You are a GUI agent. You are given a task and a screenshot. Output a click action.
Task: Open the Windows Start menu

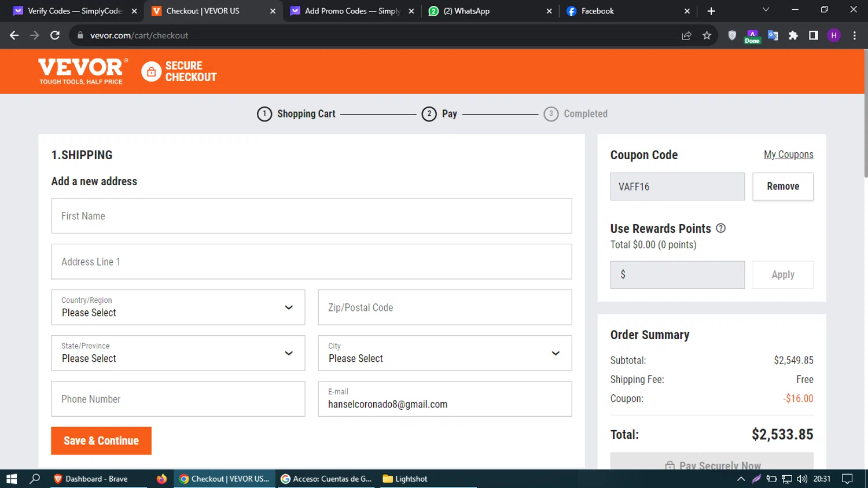(x=12, y=479)
